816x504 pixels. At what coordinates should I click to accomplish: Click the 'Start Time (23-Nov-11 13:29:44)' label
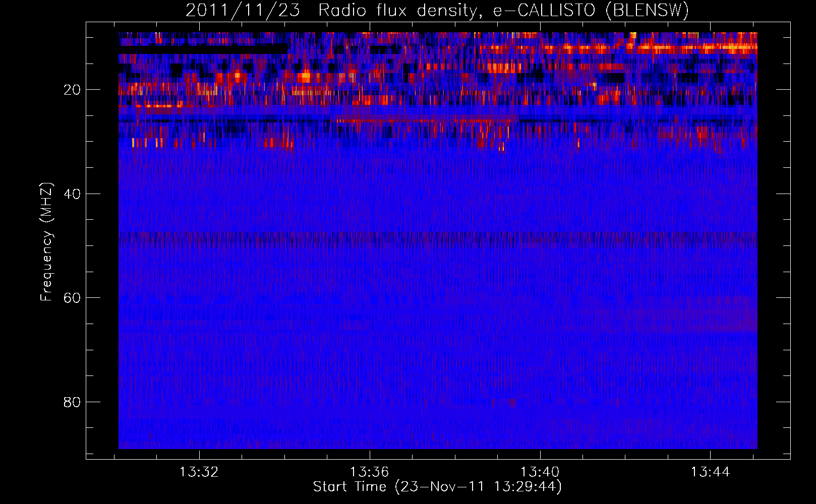click(x=437, y=487)
